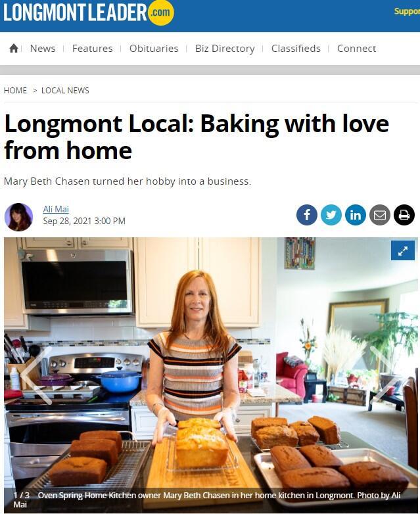This screenshot has width=420, height=514.
Task: Share article on LinkedIn
Action: (x=356, y=215)
